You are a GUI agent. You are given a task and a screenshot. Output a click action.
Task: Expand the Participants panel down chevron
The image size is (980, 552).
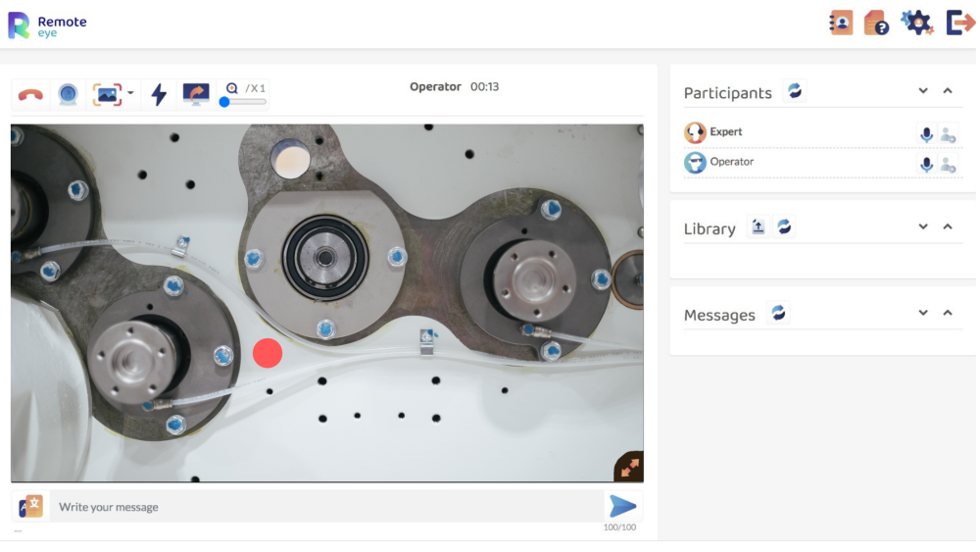click(923, 91)
